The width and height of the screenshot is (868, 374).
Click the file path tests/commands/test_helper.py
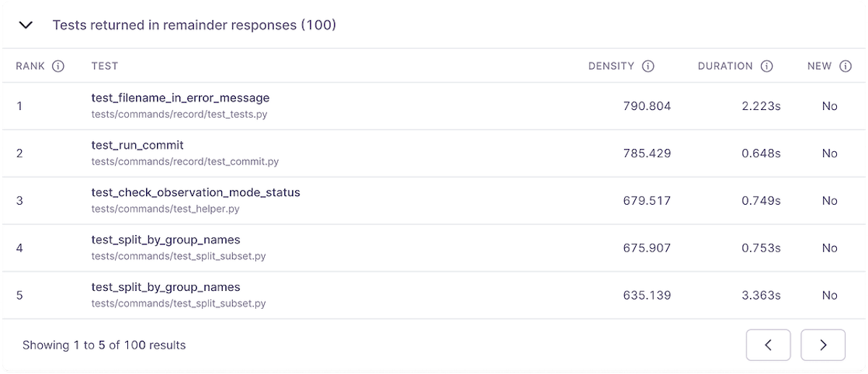coord(165,209)
